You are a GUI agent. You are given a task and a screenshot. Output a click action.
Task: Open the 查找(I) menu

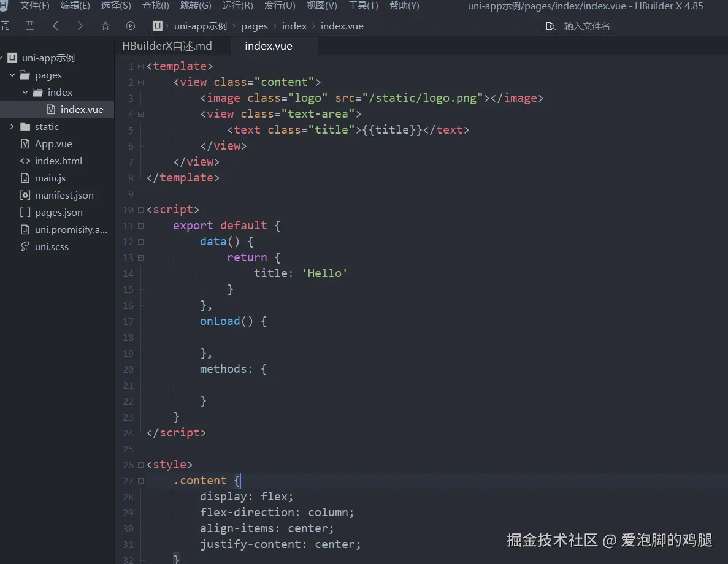pos(156,6)
